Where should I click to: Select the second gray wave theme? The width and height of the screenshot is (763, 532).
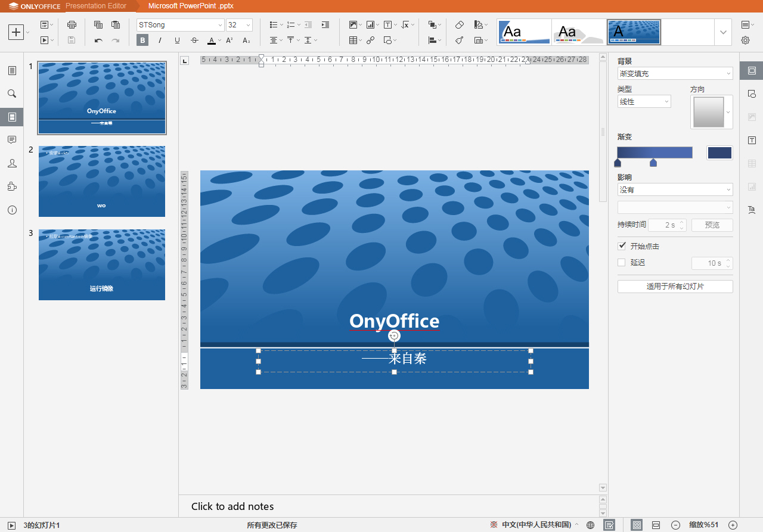tap(578, 32)
